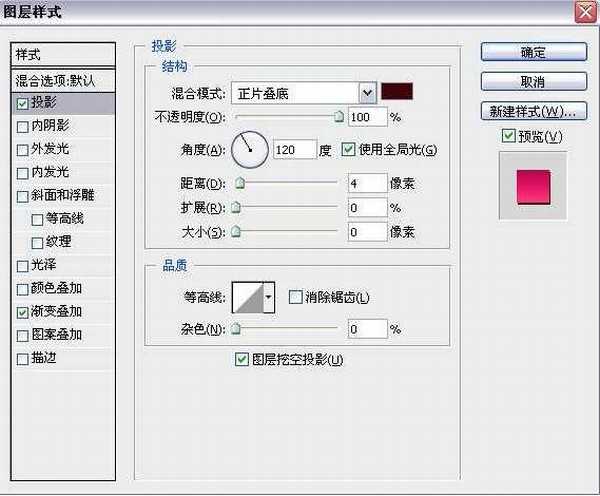Enable the 内阴影 checkbox
The image size is (600, 496).
[23, 127]
